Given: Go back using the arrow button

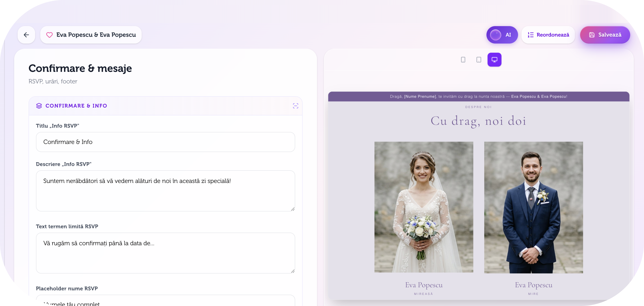Looking at the screenshot, I should (26, 35).
